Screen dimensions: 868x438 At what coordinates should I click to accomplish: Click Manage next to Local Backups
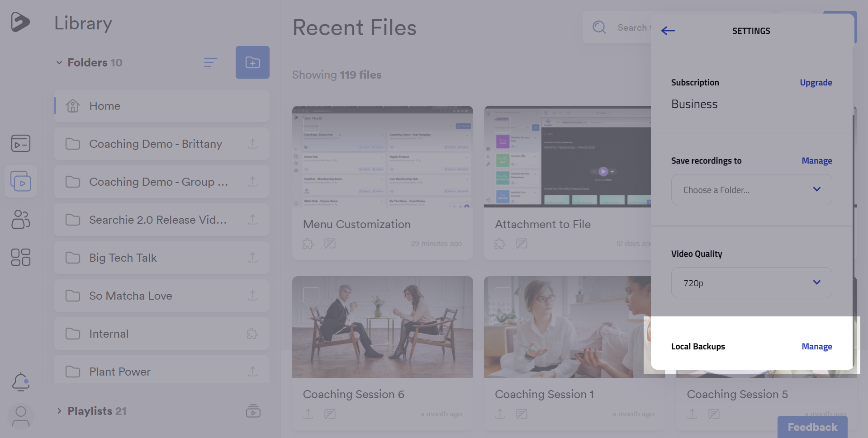(816, 346)
